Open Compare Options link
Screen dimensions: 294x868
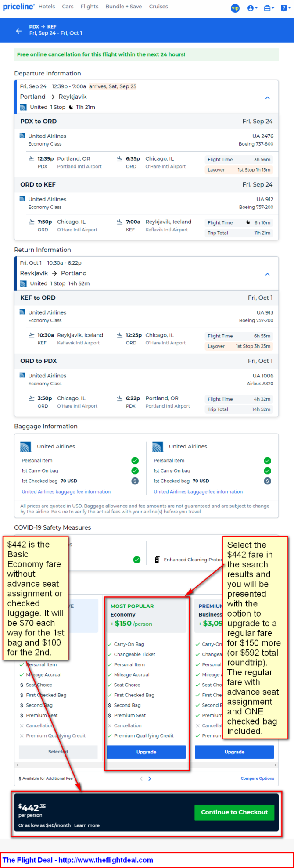click(257, 778)
